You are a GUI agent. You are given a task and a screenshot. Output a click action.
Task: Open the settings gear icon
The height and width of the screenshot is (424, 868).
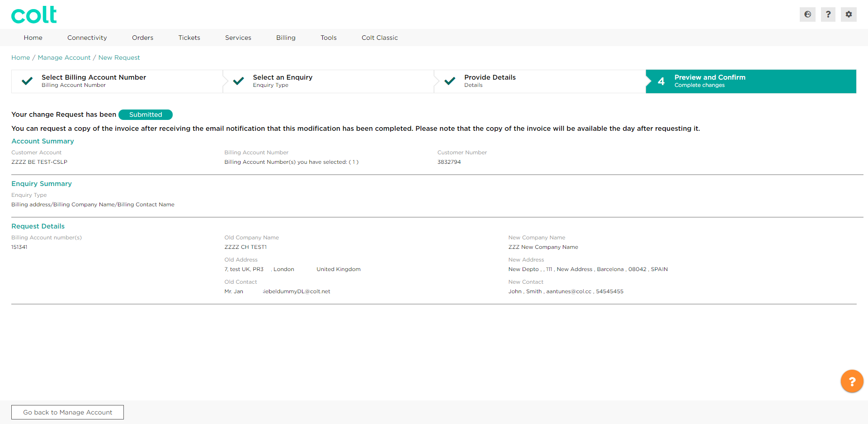(x=849, y=14)
